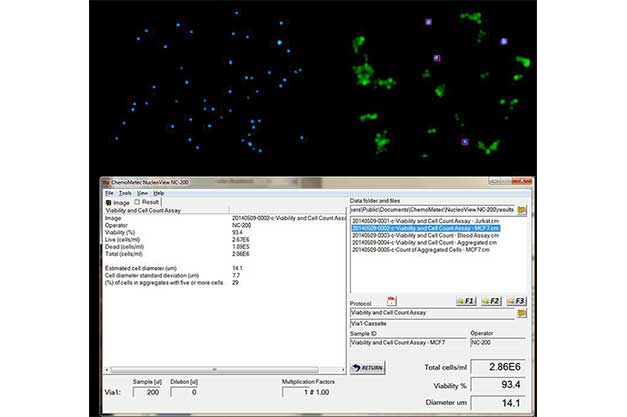
Task: Click the protocol PDF document icon
Action: [x=392, y=300]
